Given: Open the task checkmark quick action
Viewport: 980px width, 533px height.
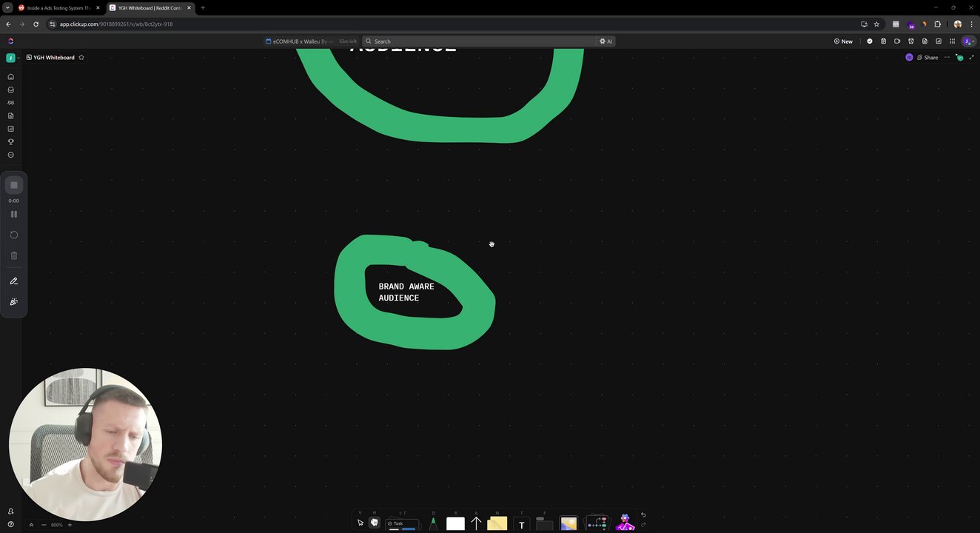Looking at the screenshot, I should 870,41.
